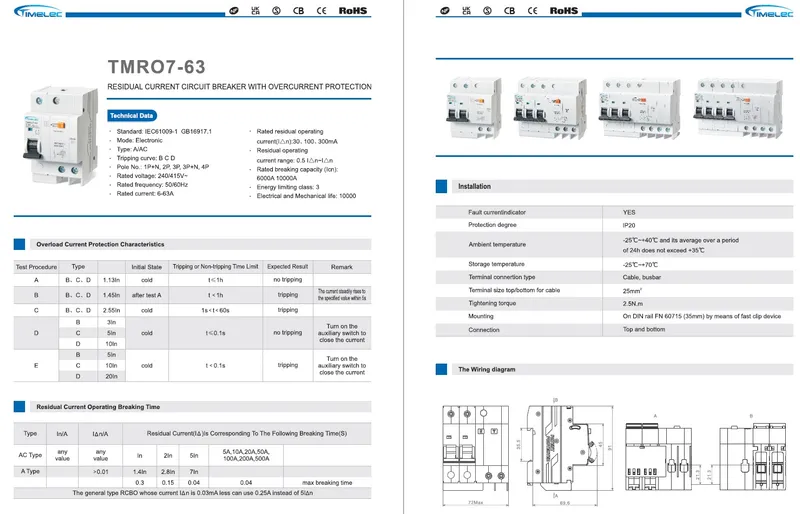Click the 'Residual Current Circuit Breaker With Overcurrent Protection' subtitle

coord(239,87)
